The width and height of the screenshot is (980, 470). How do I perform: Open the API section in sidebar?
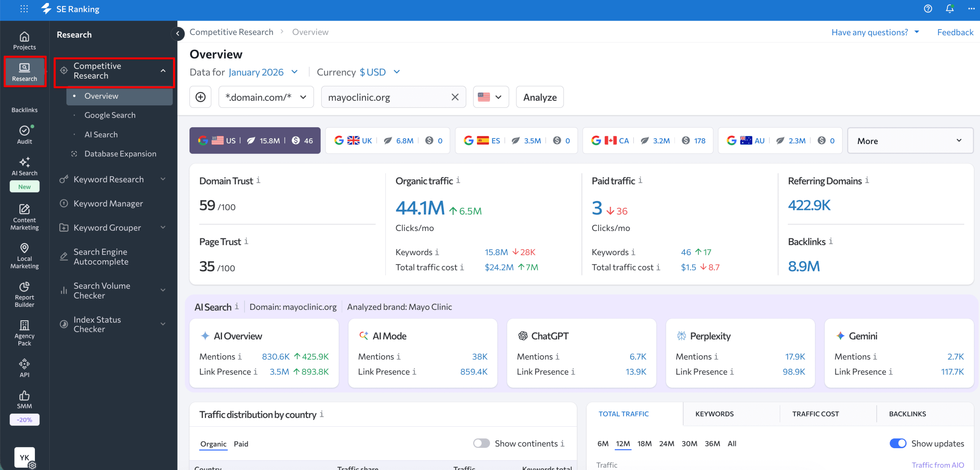[x=24, y=367]
